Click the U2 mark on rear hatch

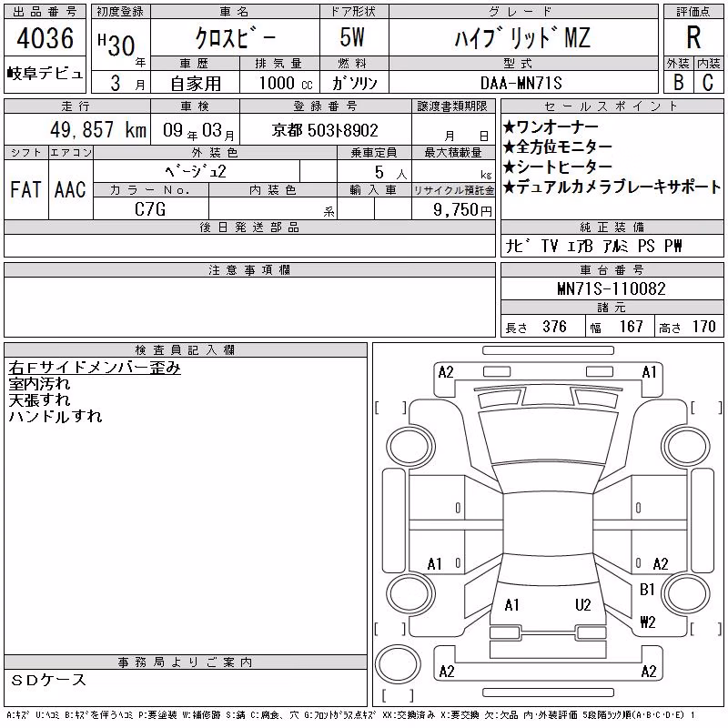pyautogui.click(x=582, y=605)
